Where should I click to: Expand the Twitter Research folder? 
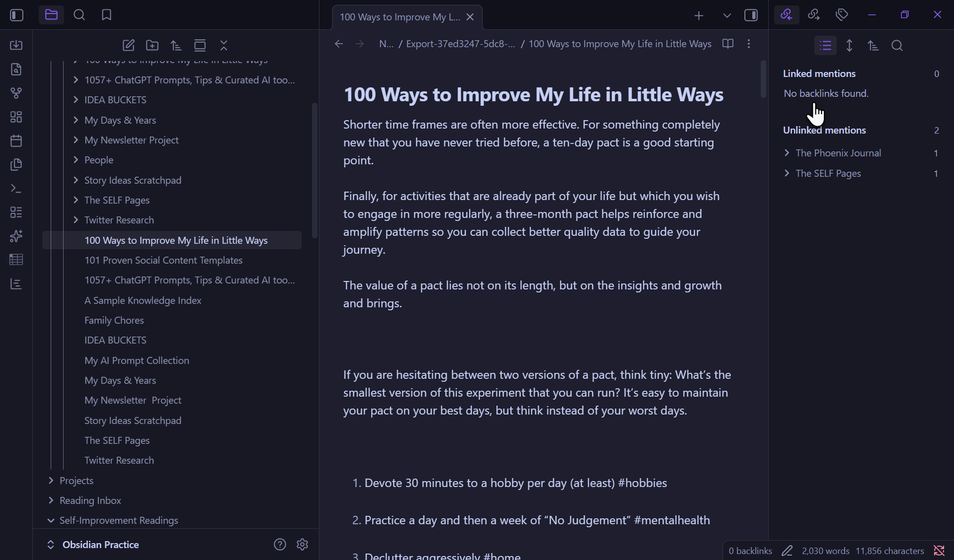coord(76,220)
